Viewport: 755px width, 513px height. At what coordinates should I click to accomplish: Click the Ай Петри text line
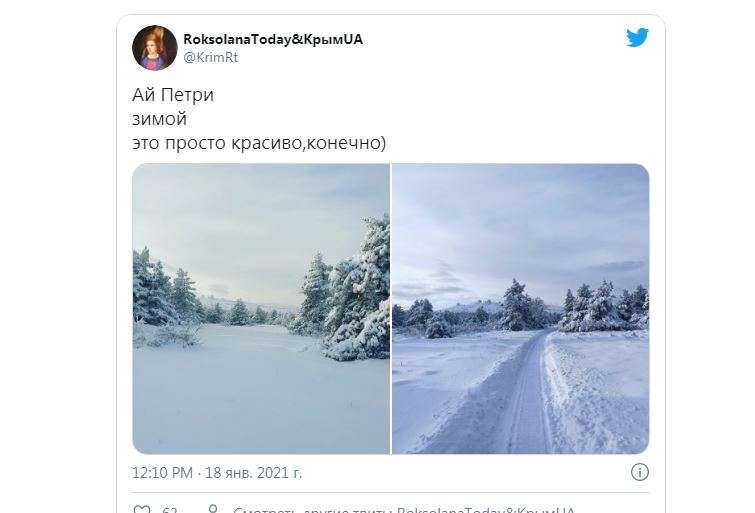173,95
